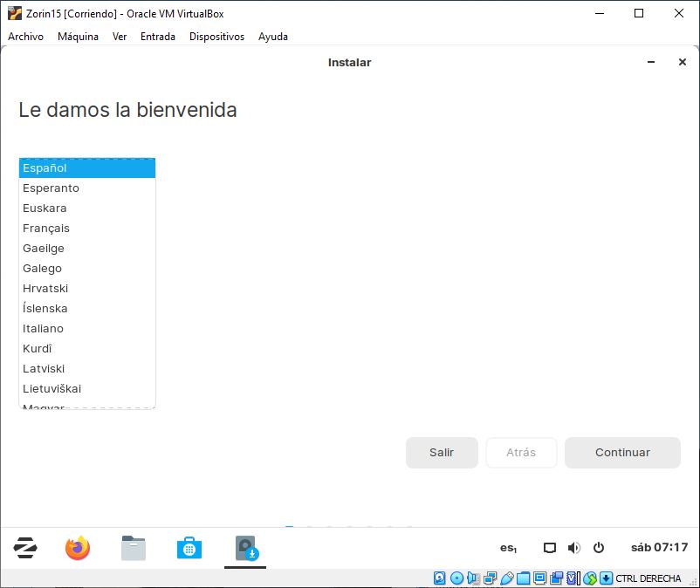The height and width of the screenshot is (588, 700).
Task: Click the VirtualBox shared folders status icon
Action: (523, 578)
